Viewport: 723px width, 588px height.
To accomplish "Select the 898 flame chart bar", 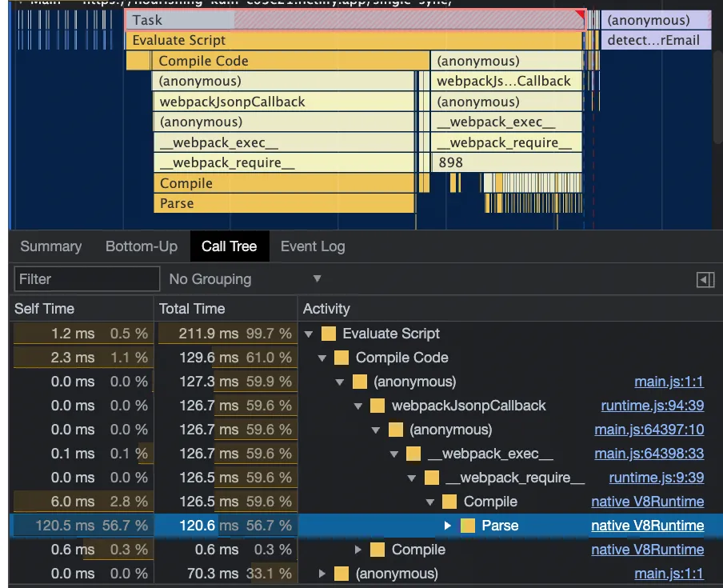I will click(506, 162).
